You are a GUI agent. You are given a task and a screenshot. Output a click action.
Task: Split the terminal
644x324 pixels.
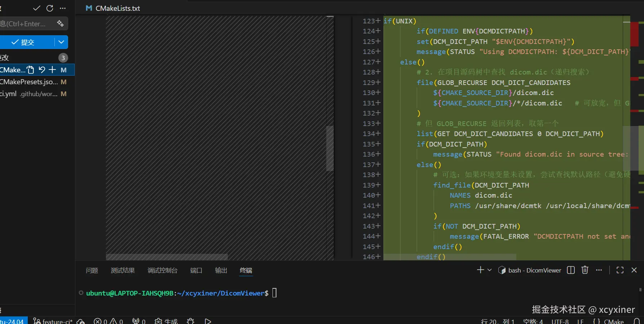[x=571, y=270]
